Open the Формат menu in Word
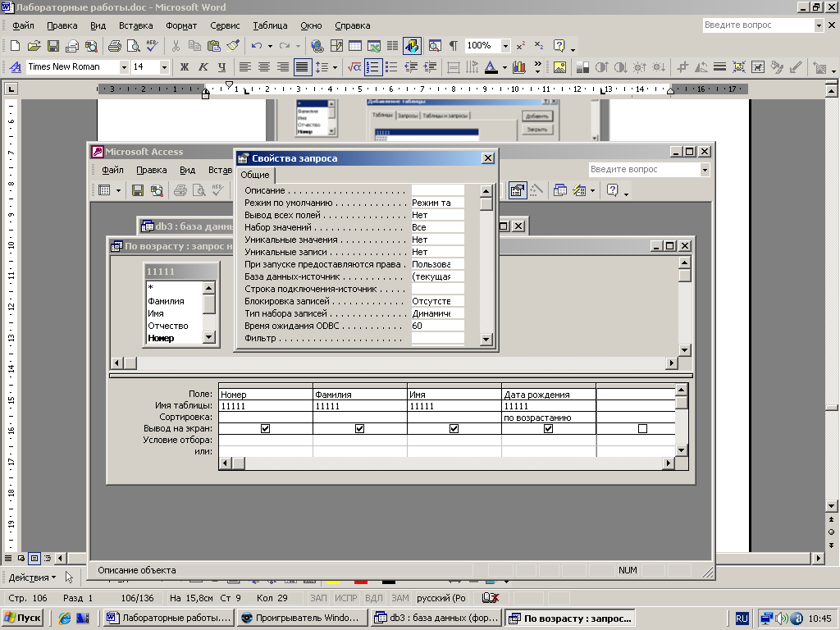840x630 pixels. (x=181, y=25)
